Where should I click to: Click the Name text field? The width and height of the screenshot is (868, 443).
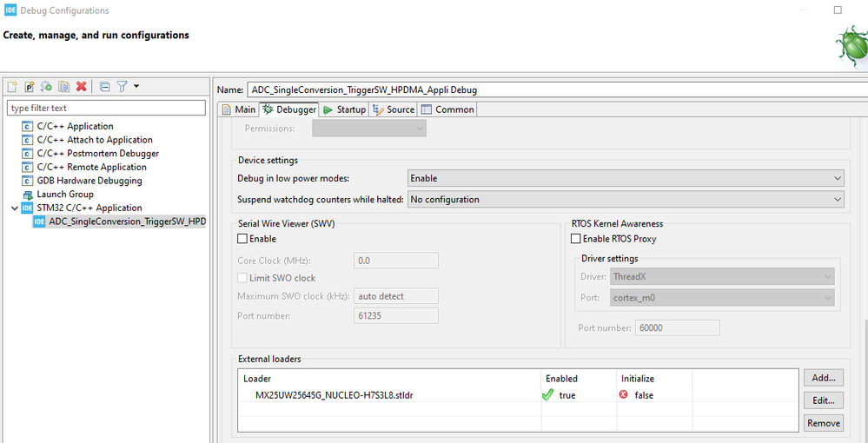[558, 89]
